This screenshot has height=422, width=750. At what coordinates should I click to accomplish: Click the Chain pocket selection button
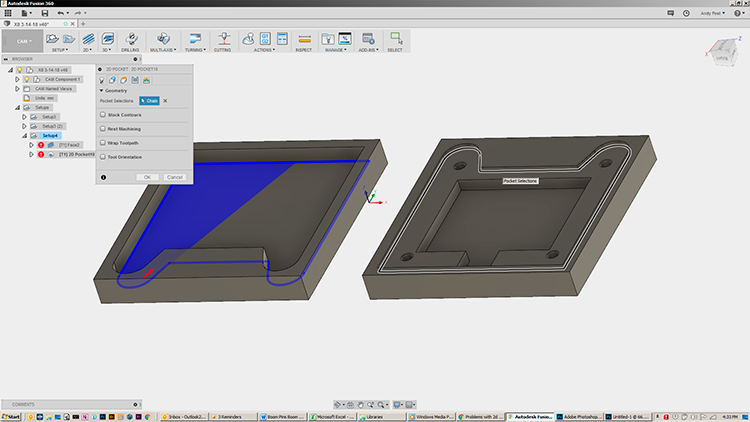click(149, 101)
